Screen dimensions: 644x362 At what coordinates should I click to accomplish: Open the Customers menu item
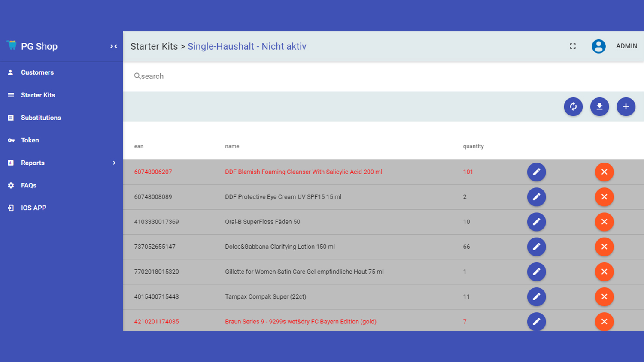61,72
